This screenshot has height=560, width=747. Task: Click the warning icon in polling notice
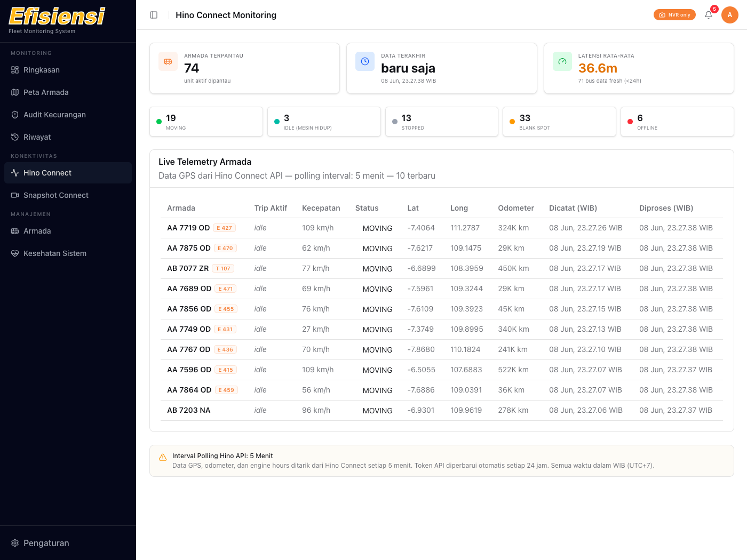[x=163, y=457]
